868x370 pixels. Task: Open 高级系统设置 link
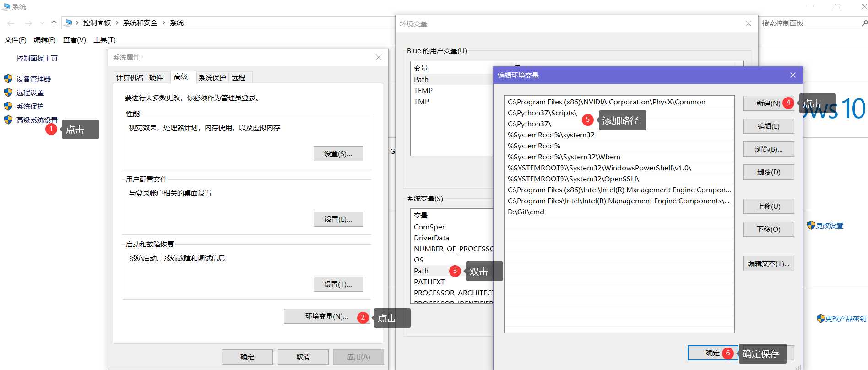[37, 120]
